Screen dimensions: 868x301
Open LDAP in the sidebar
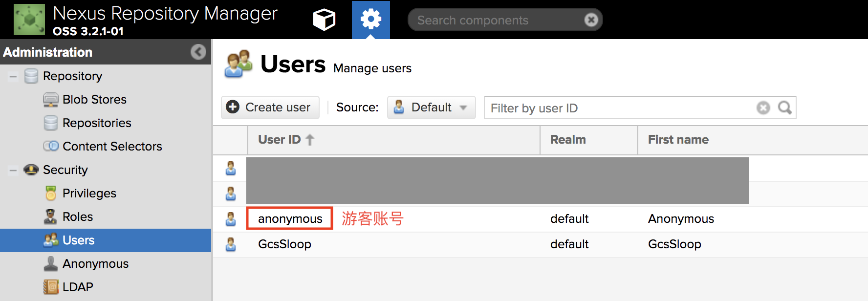78,287
